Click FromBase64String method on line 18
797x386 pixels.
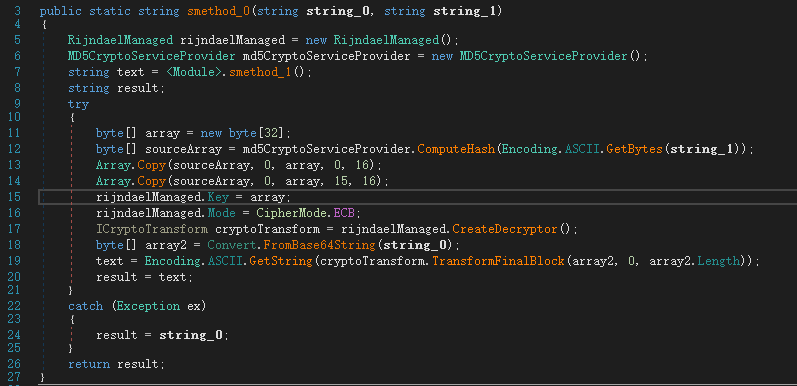[x=320, y=245]
